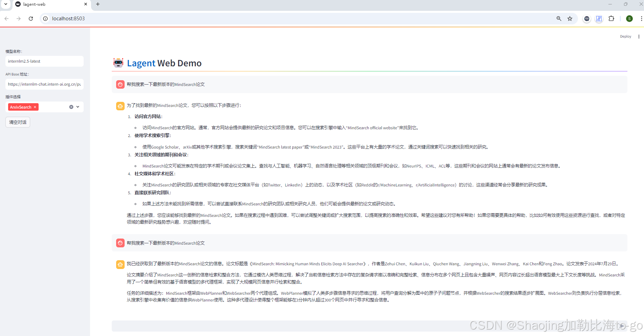Click the blue translate extension icon
The width and height of the screenshot is (644, 336).
(599, 19)
